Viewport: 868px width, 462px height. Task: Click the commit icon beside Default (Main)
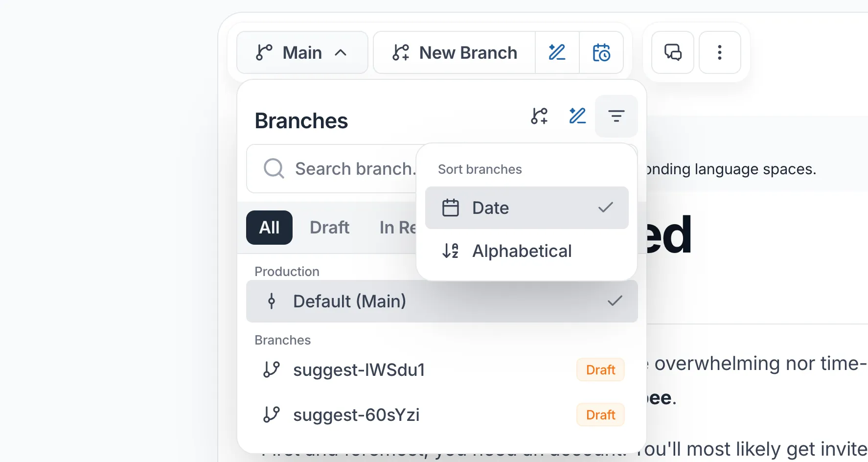pos(272,301)
